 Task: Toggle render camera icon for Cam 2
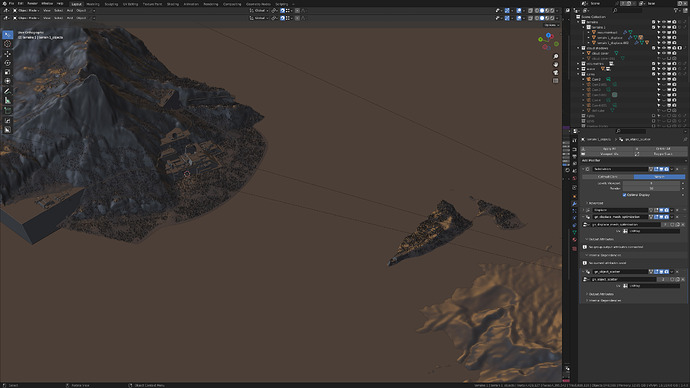[x=674, y=79]
